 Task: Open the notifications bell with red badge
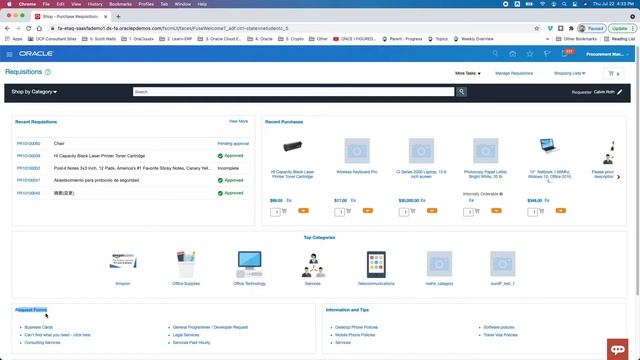click(x=565, y=53)
